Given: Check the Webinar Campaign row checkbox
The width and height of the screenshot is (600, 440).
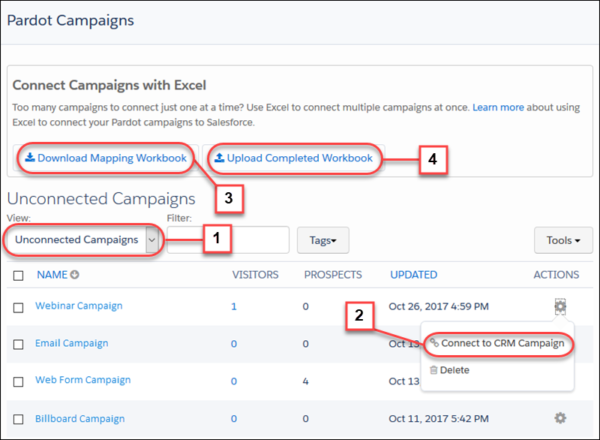Looking at the screenshot, I should point(18,308).
